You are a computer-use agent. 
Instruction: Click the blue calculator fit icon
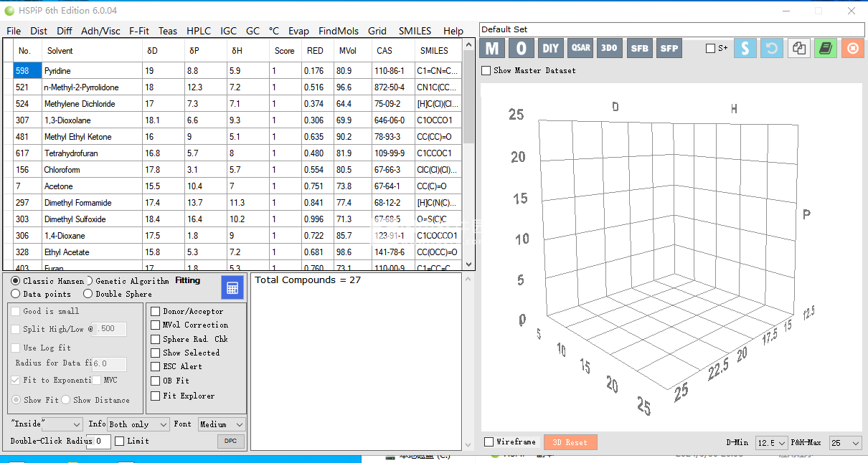[x=232, y=287]
